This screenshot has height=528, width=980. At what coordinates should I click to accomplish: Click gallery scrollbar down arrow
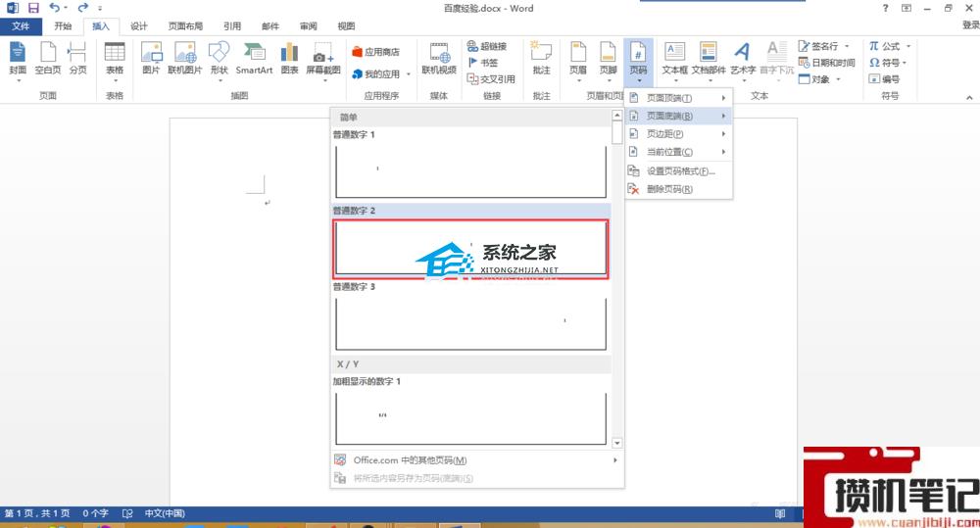pyautogui.click(x=616, y=443)
